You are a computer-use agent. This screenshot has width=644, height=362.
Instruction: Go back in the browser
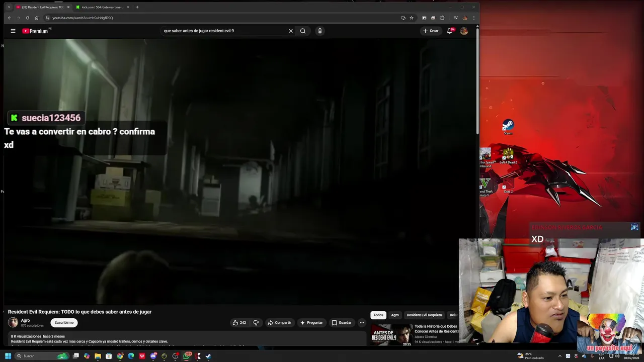9,18
